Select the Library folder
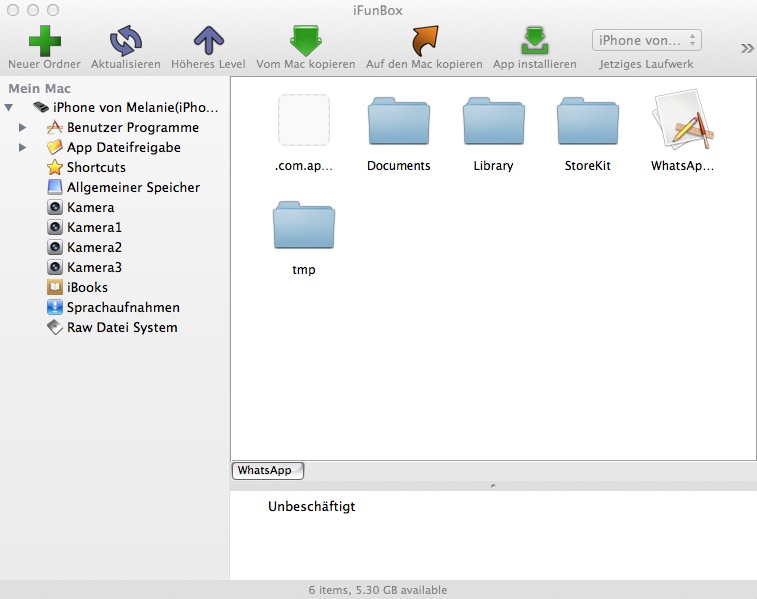 point(493,121)
